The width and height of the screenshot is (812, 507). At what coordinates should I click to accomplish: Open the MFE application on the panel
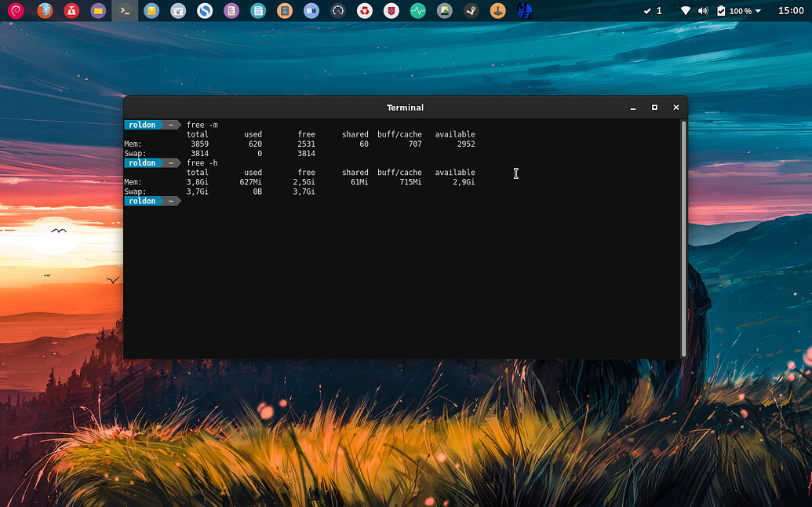pyautogui.click(x=524, y=11)
